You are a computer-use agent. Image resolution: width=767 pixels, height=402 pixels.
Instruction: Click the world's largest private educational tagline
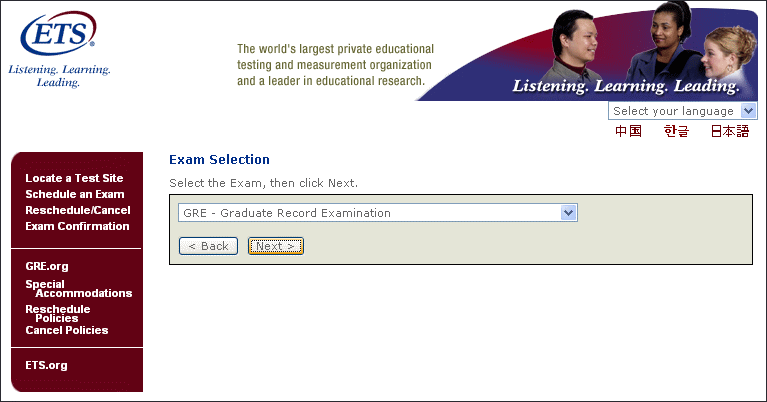[x=336, y=65]
